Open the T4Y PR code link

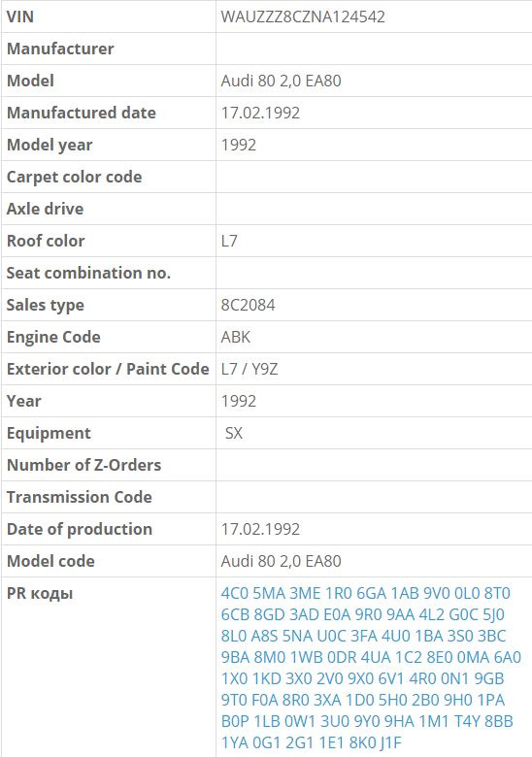[467, 721]
